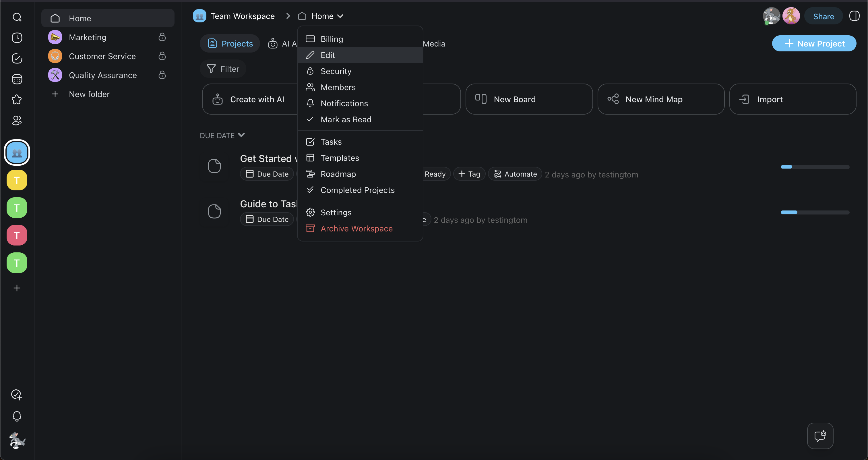
Task: Toggle the Marketing folder lock icon
Action: pos(162,37)
